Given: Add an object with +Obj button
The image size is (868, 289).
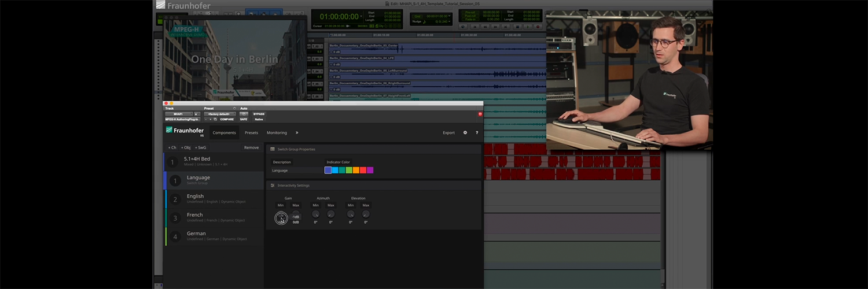Looking at the screenshot, I should (185, 147).
